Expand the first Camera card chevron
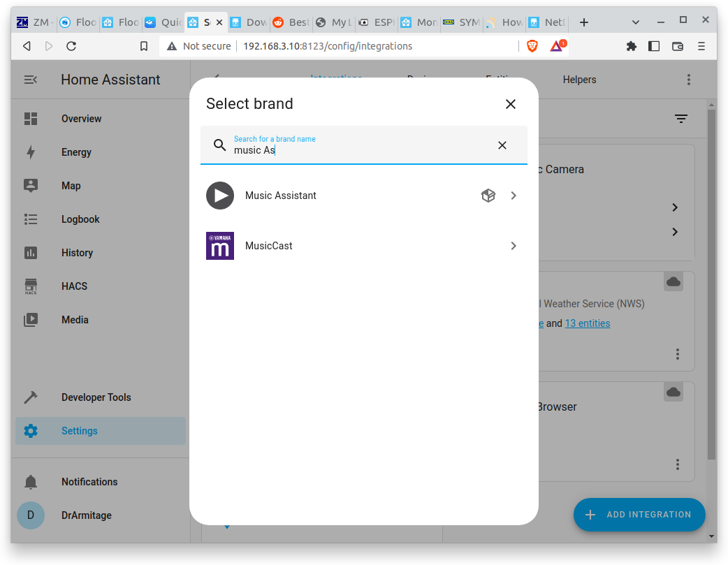The image size is (728, 565). 675,207
